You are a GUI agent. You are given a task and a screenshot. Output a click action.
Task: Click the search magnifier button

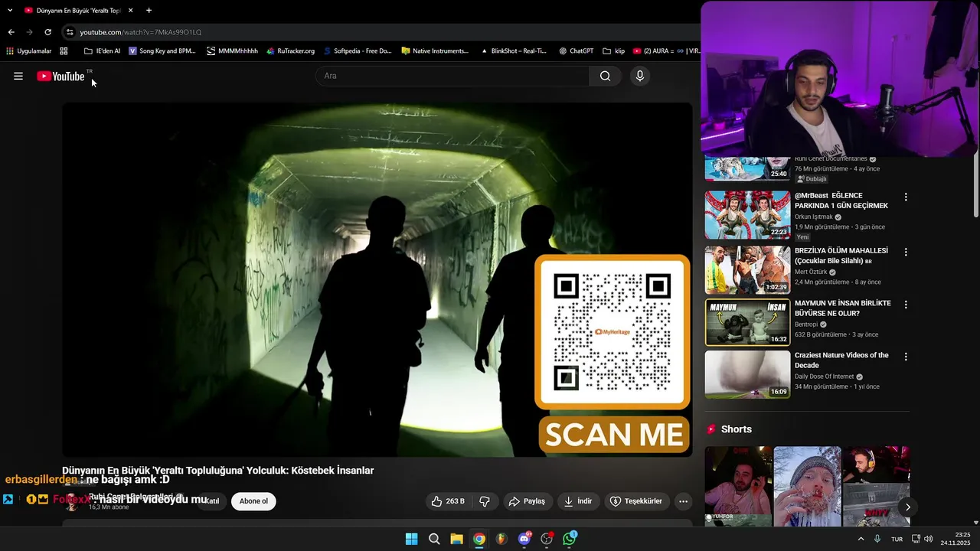click(606, 76)
